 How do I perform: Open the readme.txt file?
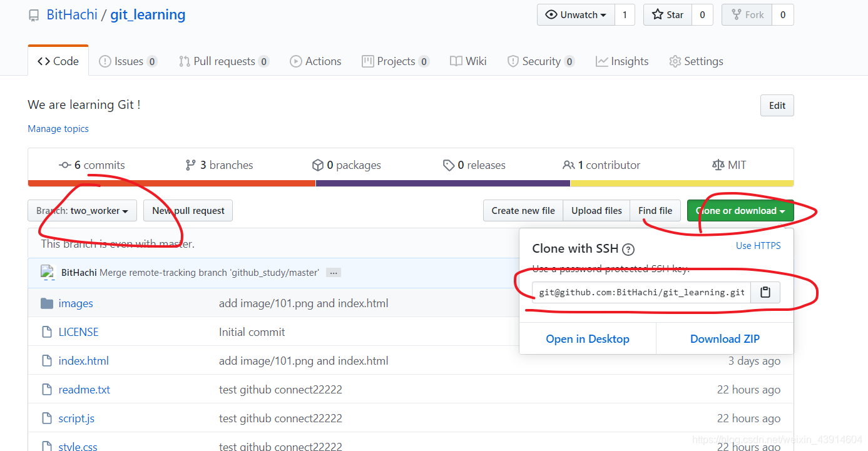[84, 390]
